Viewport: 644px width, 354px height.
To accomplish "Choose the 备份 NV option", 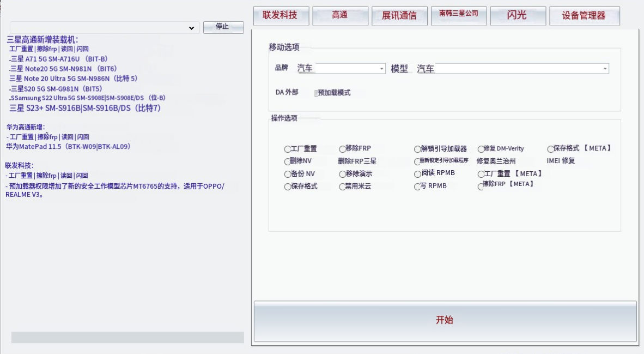I will tap(288, 174).
